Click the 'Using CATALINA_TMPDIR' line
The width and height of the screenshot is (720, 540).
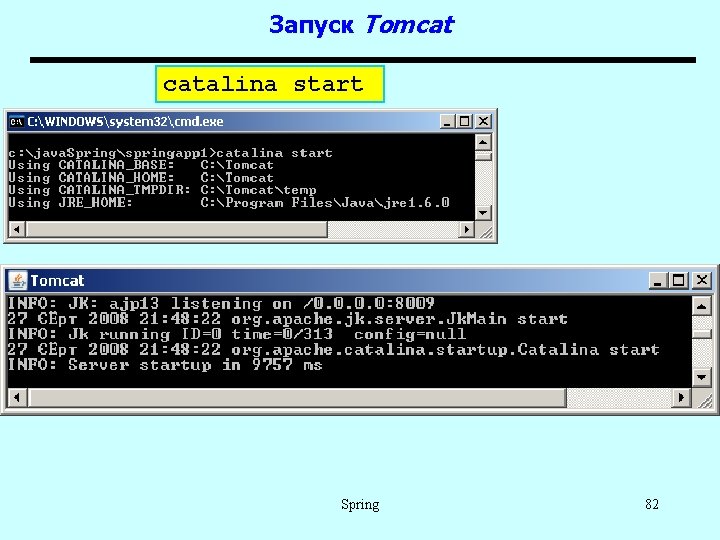point(163,190)
